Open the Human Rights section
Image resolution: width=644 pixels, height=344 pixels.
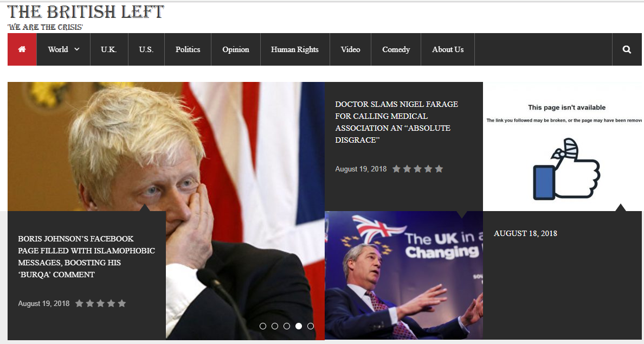(295, 49)
